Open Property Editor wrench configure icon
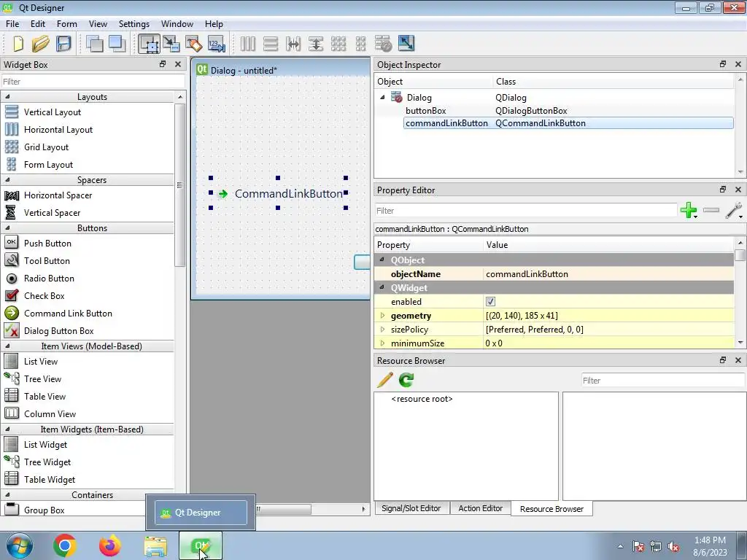747x560 pixels. [x=734, y=210]
